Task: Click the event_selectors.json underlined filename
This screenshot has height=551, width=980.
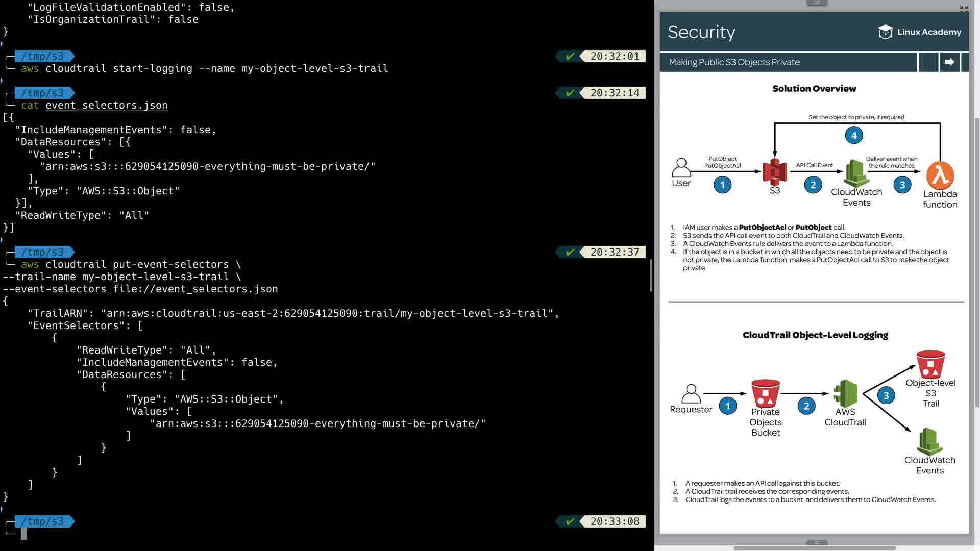Action: coord(106,105)
